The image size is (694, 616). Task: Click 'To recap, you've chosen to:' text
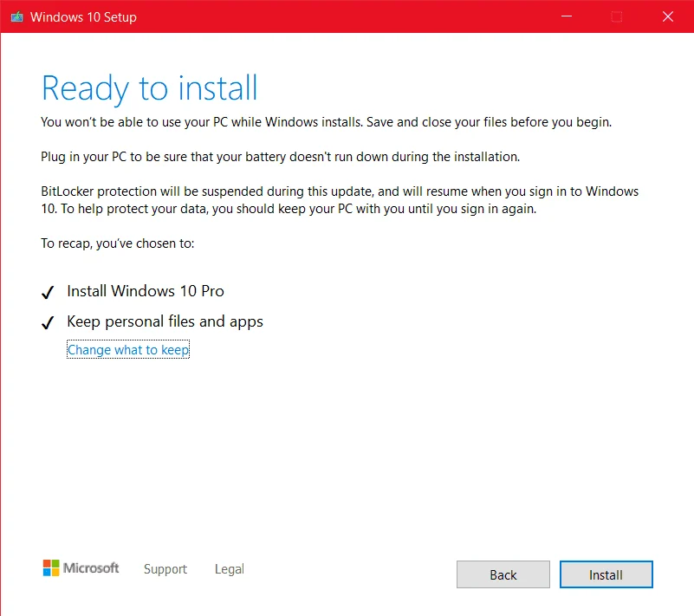(118, 243)
